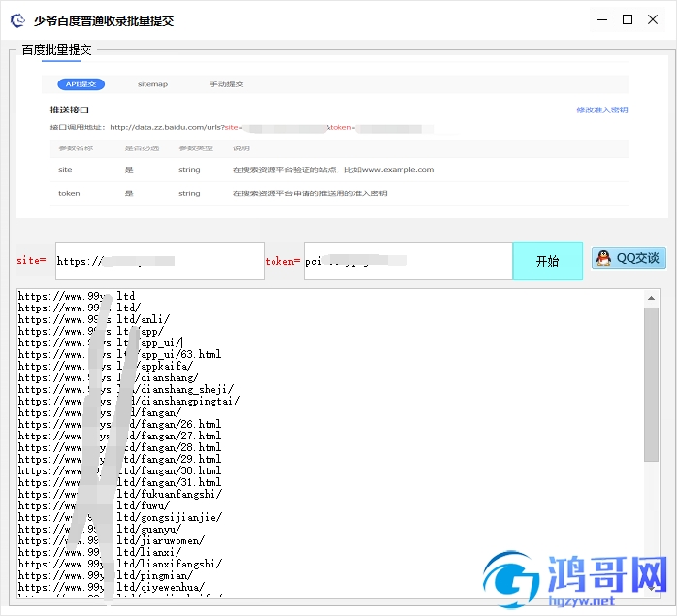
Task: Click the URL line ending in /fangan/29.html
Action: point(119,460)
